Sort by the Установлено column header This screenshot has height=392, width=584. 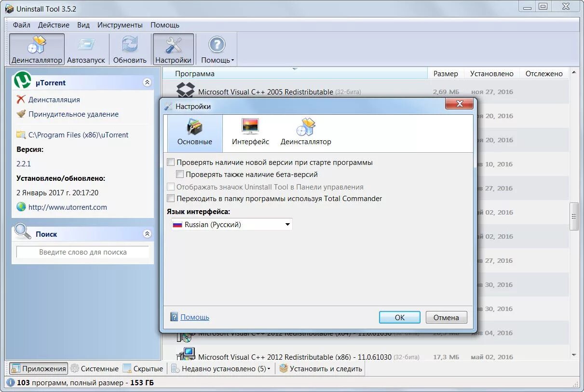[492, 74]
